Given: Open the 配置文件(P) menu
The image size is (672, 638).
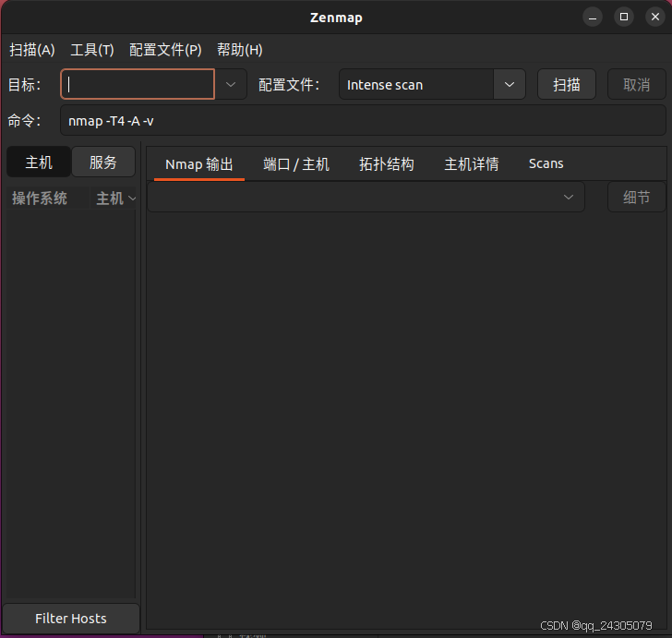Looking at the screenshot, I should click(x=165, y=50).
